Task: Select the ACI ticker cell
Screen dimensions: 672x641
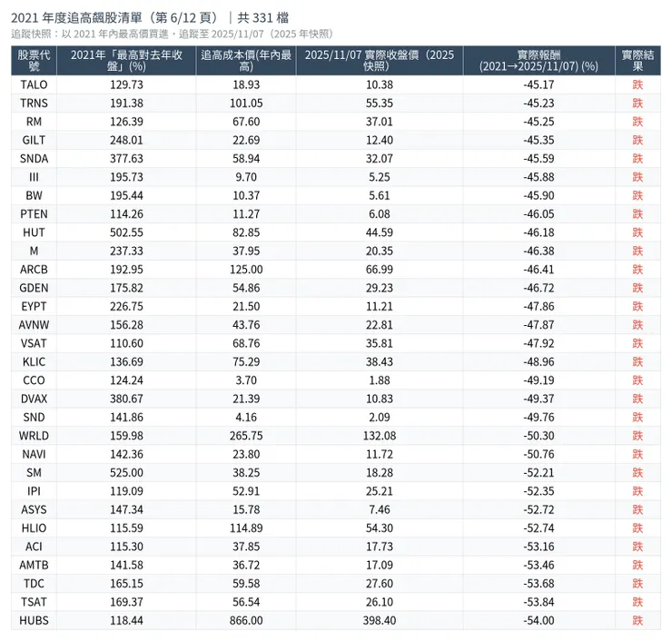Action: tap(34, 547)
